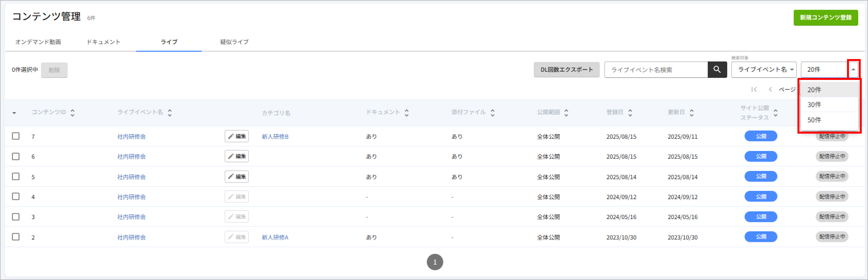Click the 新規コンテンツ登録 button
Viewport: 868px width, 280px height.
coord(826,18)
